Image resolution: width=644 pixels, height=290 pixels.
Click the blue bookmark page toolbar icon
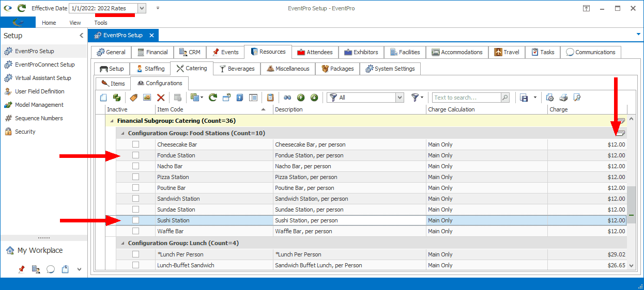[x=240, y=98]
